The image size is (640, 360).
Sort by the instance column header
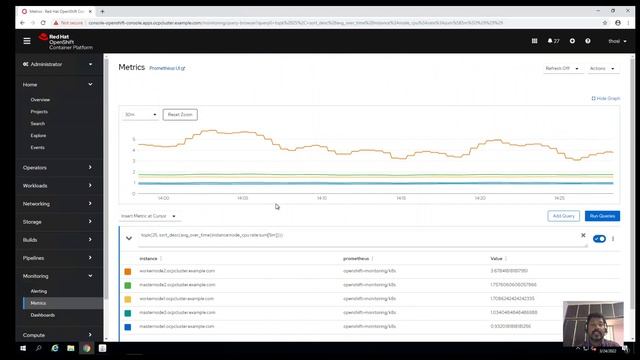pos(148,258)
